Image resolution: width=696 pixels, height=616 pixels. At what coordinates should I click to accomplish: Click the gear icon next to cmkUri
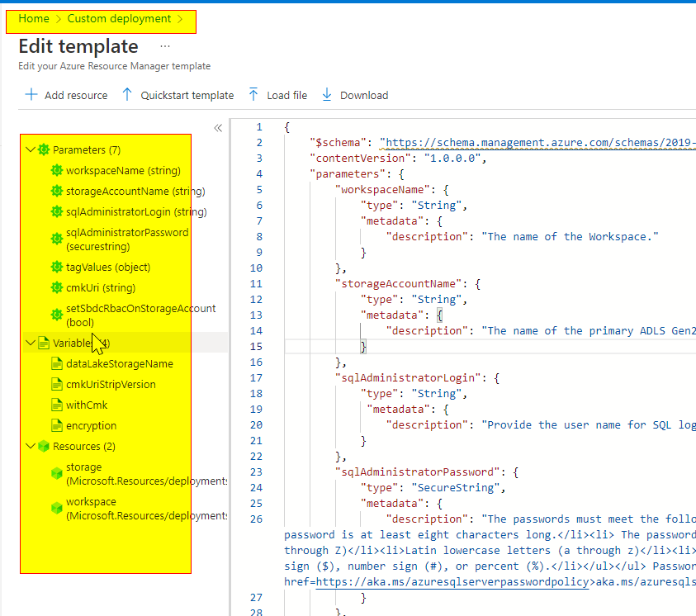tap(57, 287)
